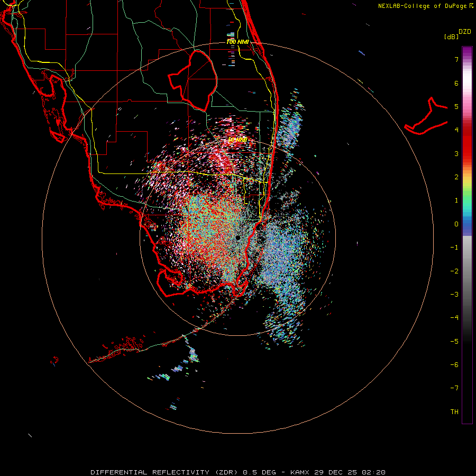Click the -3 value on the color scale

click(454, 295)
